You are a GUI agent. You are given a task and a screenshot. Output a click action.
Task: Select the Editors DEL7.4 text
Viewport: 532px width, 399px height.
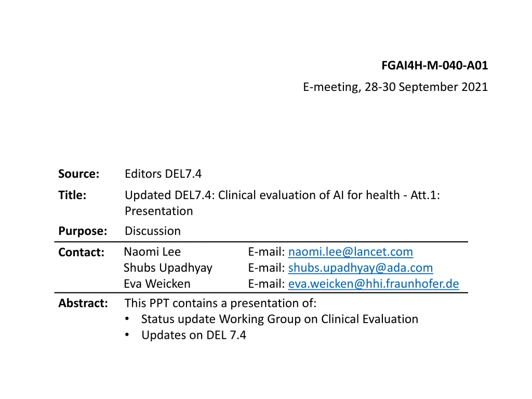[163, 174]
